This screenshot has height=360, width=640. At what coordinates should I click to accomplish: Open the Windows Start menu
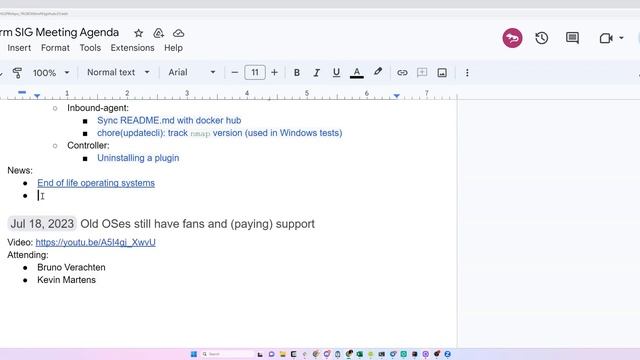coord(194,354)
